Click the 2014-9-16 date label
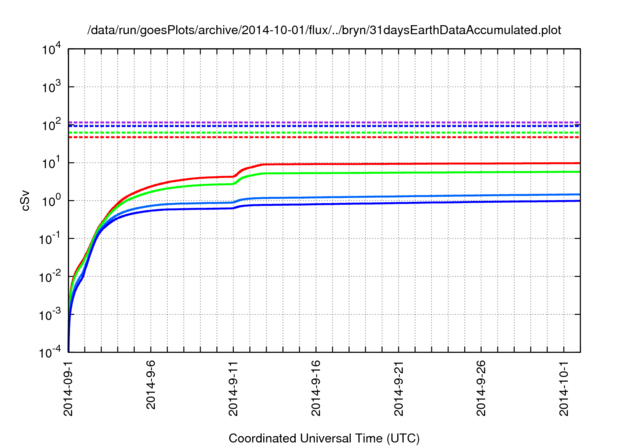The width and height of the screenshot is (640, 448). pos(316,388)
